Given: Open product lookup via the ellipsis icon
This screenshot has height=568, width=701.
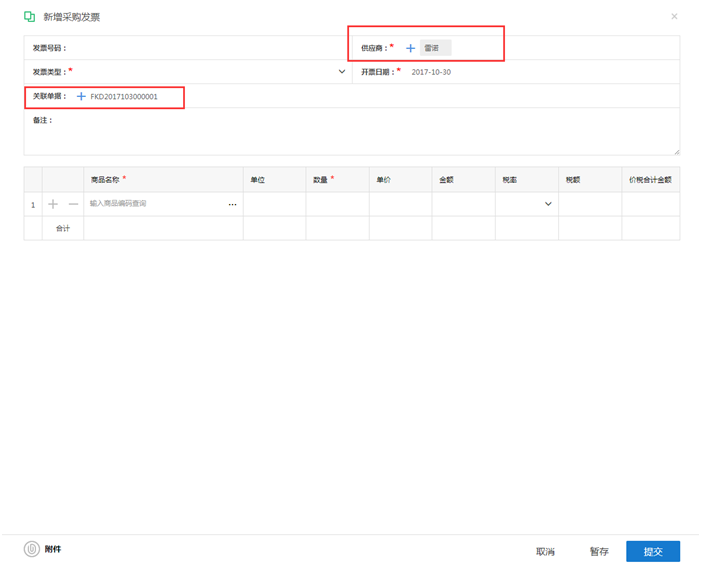Looking at the screenshot, I should click(x=232, y=204).
